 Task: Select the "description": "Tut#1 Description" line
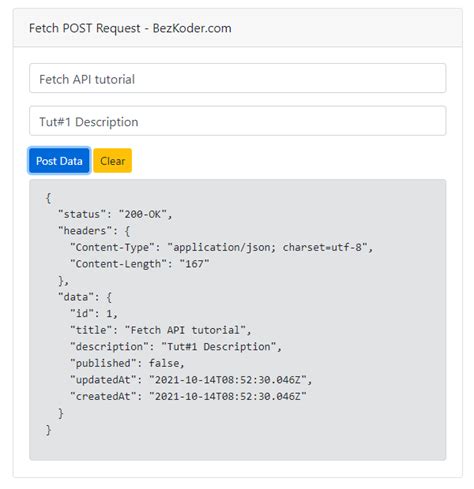(x=176, y=347)
